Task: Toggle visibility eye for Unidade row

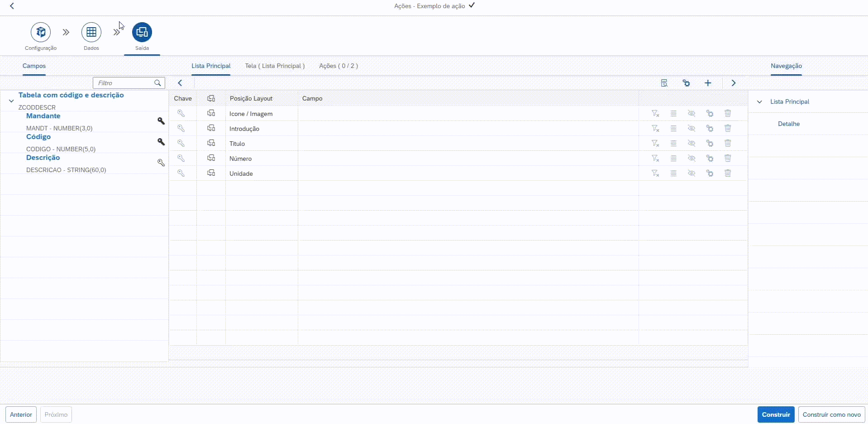Action: pyautogui.click(x=692, y=173)
